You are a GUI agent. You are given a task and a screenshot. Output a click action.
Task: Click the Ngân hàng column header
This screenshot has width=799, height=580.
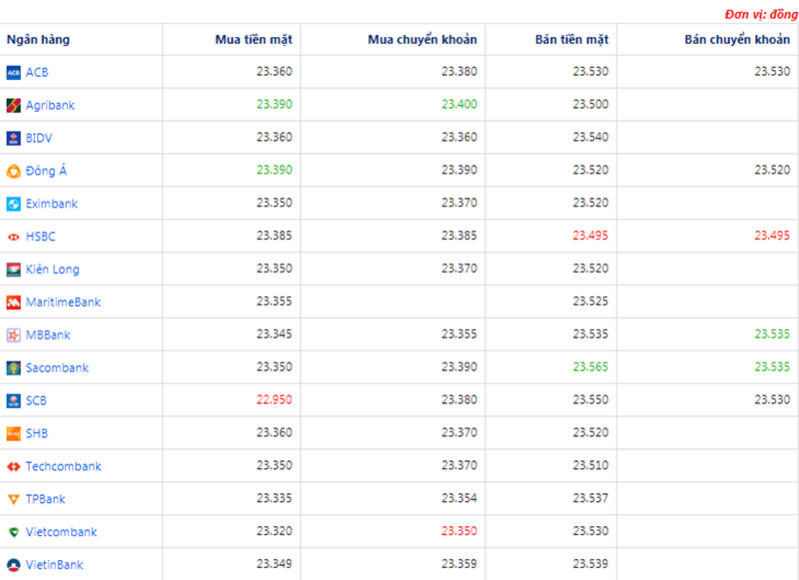pos(38,40)
